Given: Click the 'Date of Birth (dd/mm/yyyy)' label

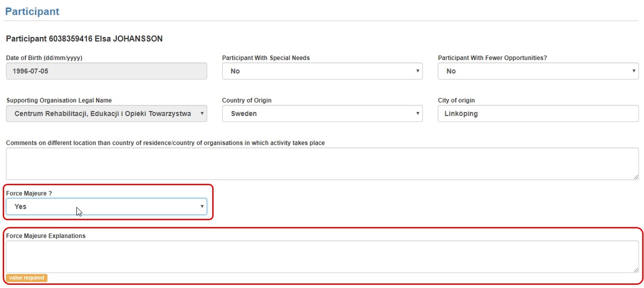Looking at the screenshot, I should point(44,58).
